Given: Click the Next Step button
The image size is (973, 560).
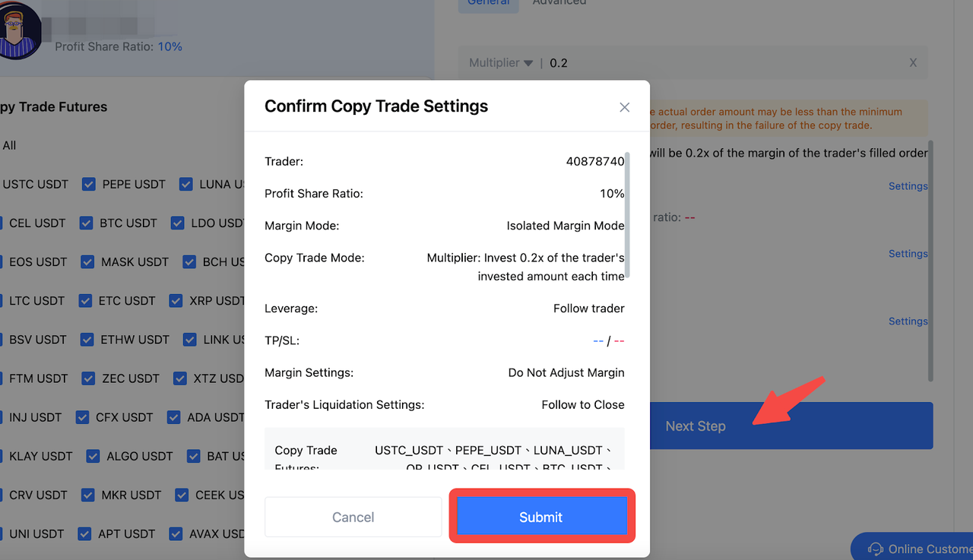Looking at the screenshot, I should point(791,426).
